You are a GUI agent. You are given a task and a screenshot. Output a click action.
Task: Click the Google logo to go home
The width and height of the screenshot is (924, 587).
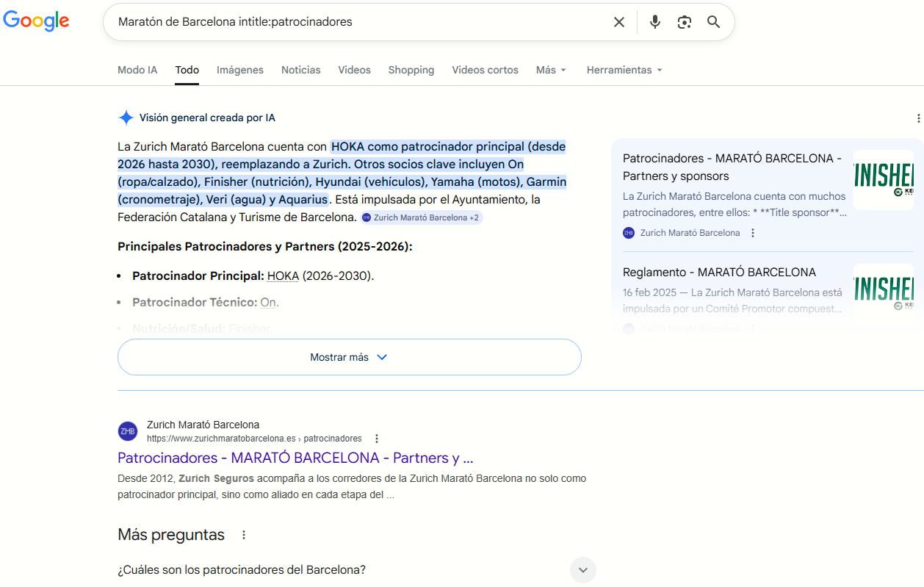(x=36, y=21)
